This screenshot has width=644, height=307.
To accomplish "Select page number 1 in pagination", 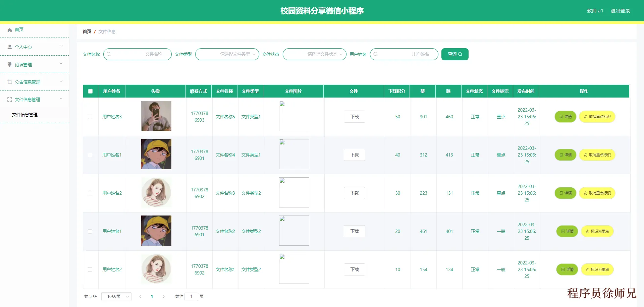I will tap(152, 297).
